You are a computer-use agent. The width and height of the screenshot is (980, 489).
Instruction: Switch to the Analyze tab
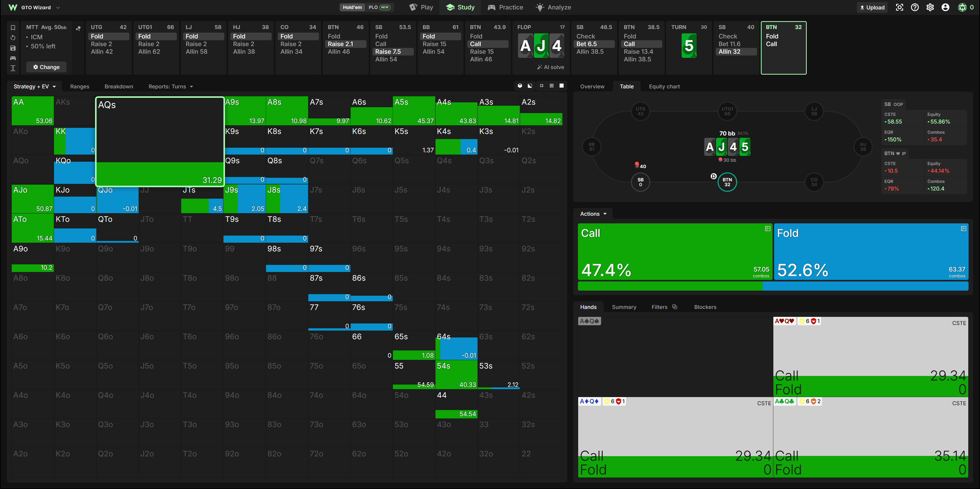click(x=553, y=7)
